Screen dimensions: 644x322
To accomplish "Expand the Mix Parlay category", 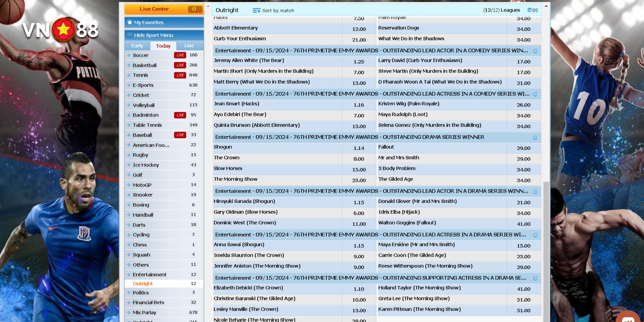I will click(164, 312).
